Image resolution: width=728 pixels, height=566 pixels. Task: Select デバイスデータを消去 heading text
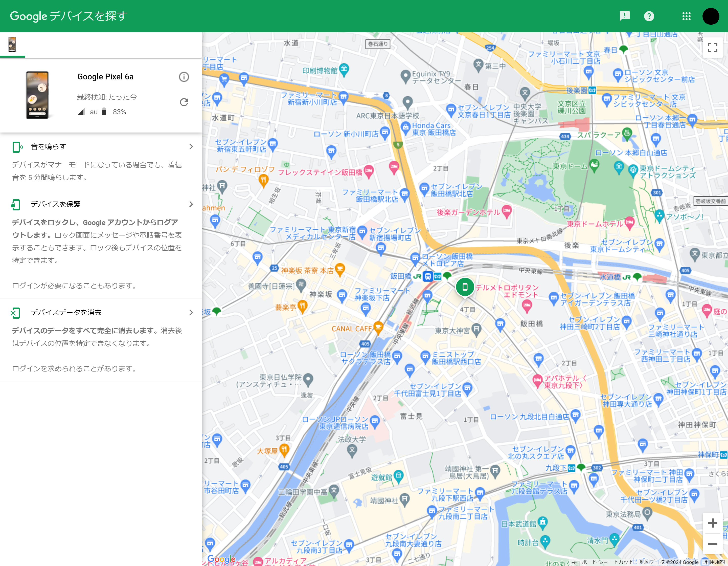tap(66, 313)
